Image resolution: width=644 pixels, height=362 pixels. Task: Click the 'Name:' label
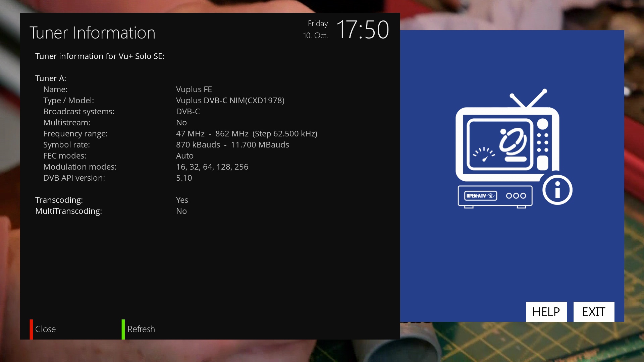pos(55,89)
